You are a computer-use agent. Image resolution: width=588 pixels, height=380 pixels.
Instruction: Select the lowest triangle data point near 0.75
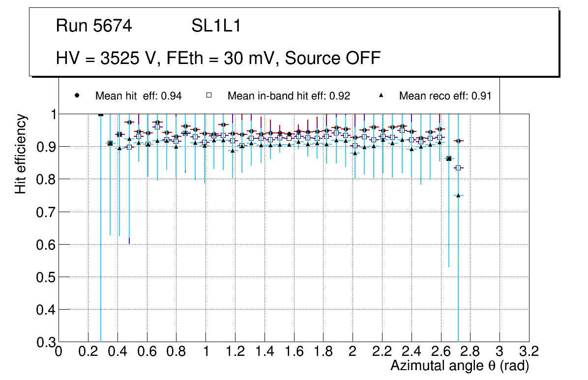[x=458, y=195]
